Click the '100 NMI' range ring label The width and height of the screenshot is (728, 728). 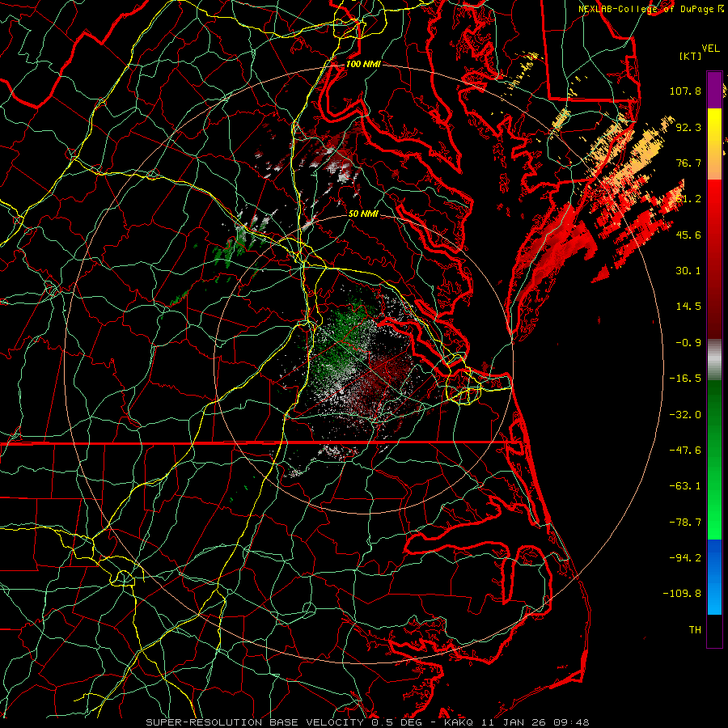tap(363, 64)
